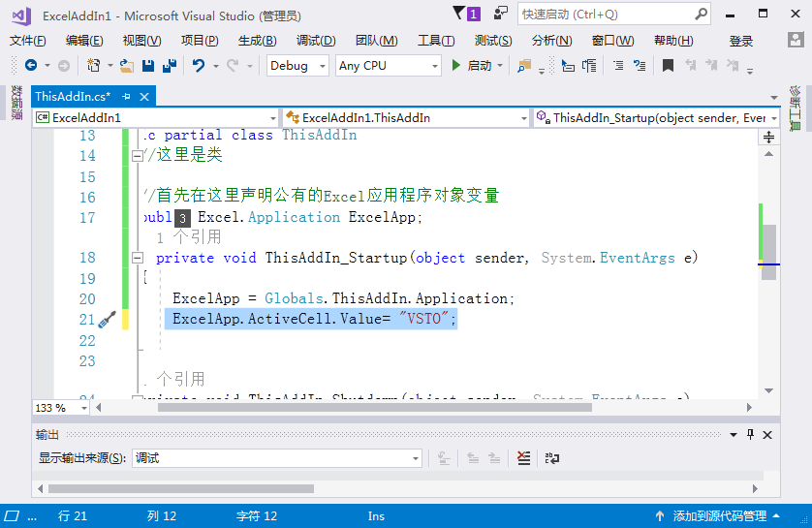812x528 pixels.
Task: Open the ExcelAddIn1.ThisAddIn type dropdown
Action: pos(407,118)
